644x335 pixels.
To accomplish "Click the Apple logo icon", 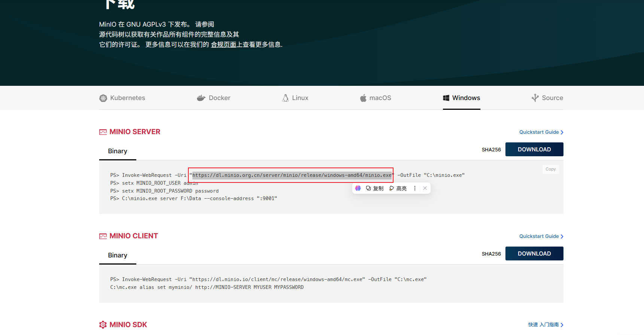I will pos(363,98).
